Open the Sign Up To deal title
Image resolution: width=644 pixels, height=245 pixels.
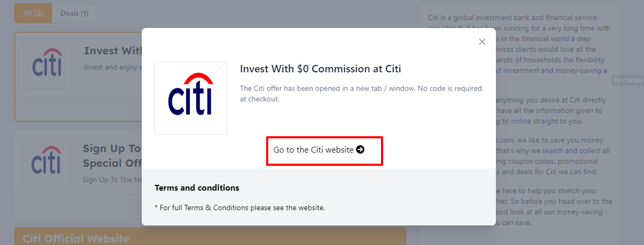pyautogui.click(x=112, y=149)
